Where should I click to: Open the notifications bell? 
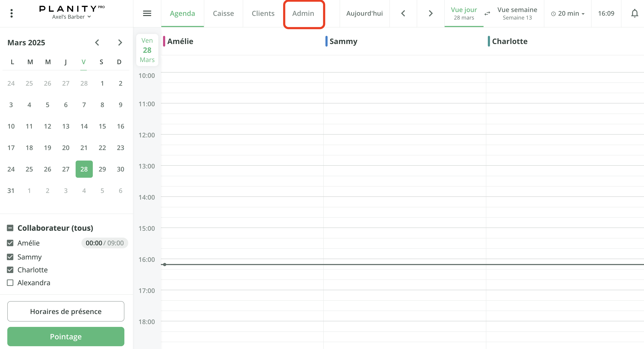pos(635,13)
